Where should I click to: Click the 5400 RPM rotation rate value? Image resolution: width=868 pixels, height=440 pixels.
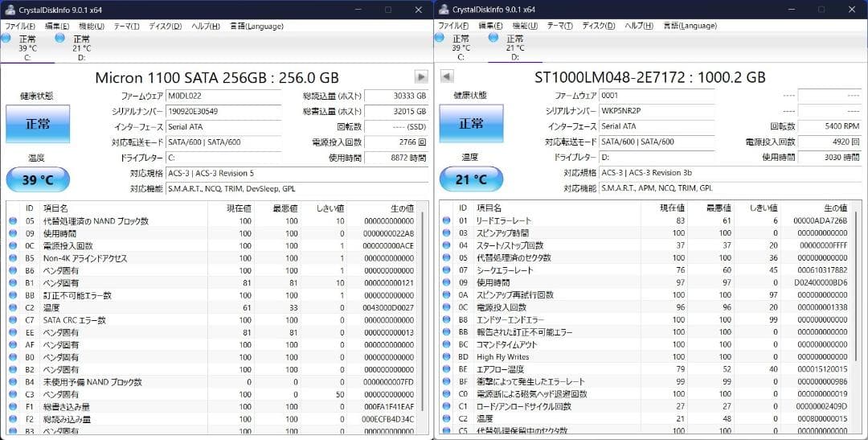tap(829, 126)
